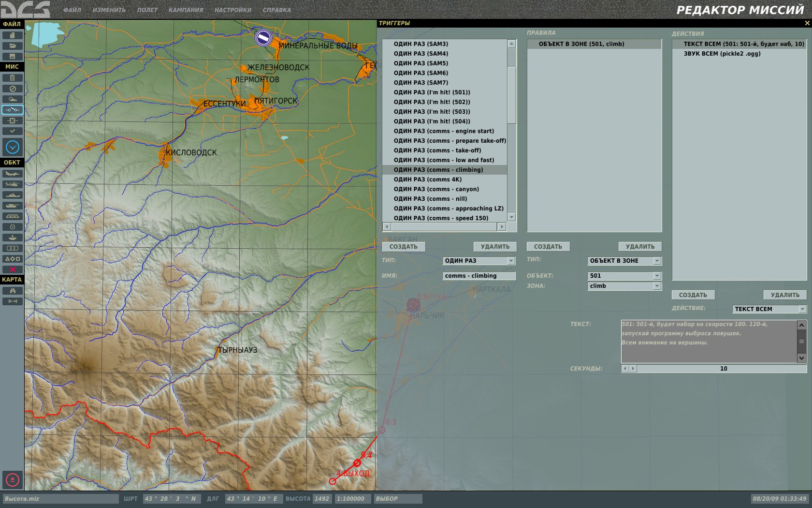
Task: Select the bridge static object tool
Action: point(13,216)
